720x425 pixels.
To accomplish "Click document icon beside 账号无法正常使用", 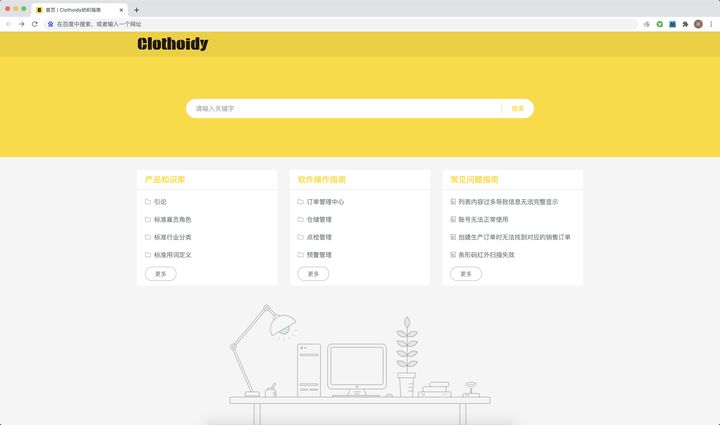I will 453,219.
